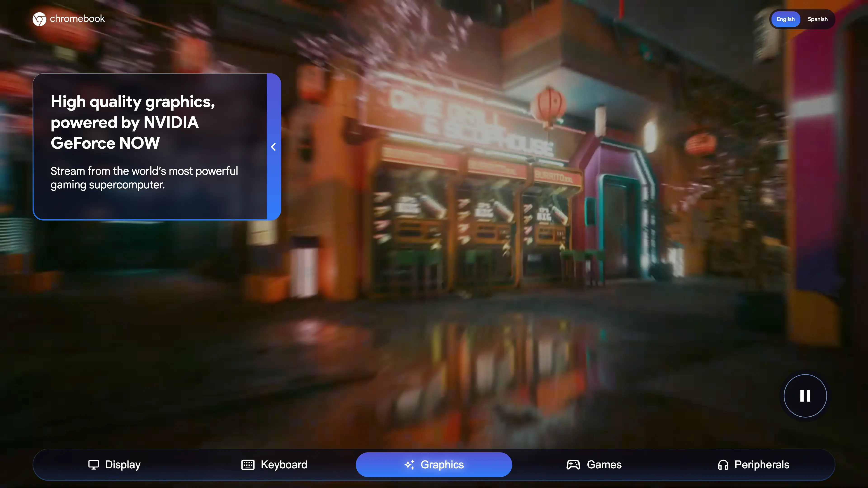Image resolution: width=868 pixels, height=488 pixels.
Task: Select the highlighted Graphics tab label
Action: coord(442,465)
